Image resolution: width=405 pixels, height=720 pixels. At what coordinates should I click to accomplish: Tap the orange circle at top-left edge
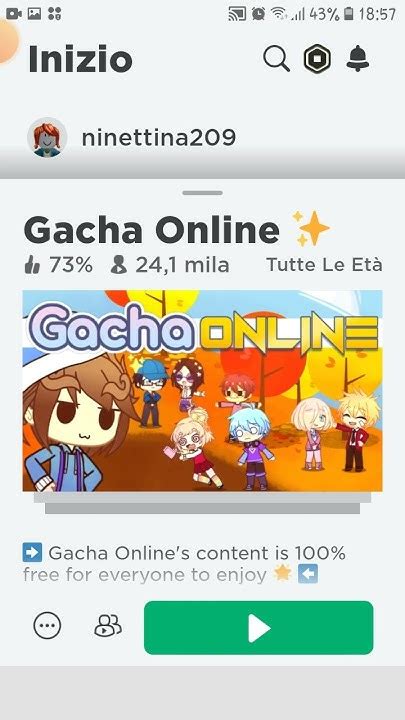point(7,40)
